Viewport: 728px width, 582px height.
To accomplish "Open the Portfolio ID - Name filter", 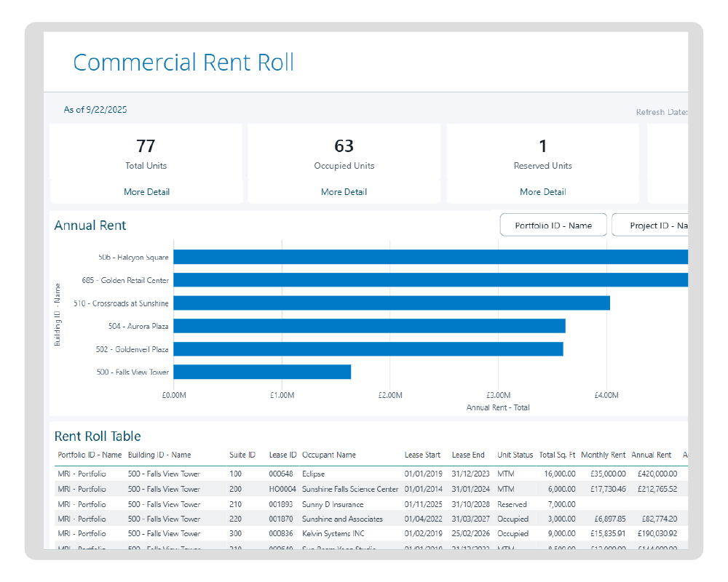I will click(553, 226).
